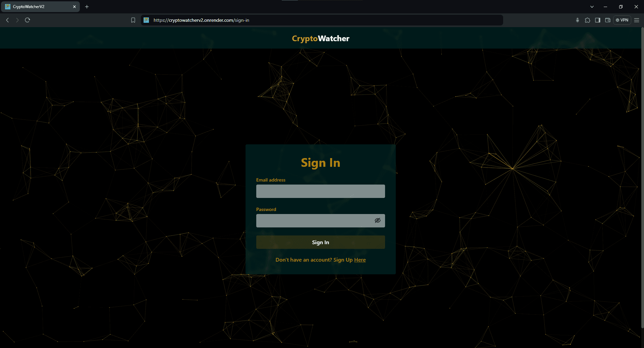Open the browser wallet icon
Screen dimensions: 644x348
pyautogui.click(x=607, y=20)
